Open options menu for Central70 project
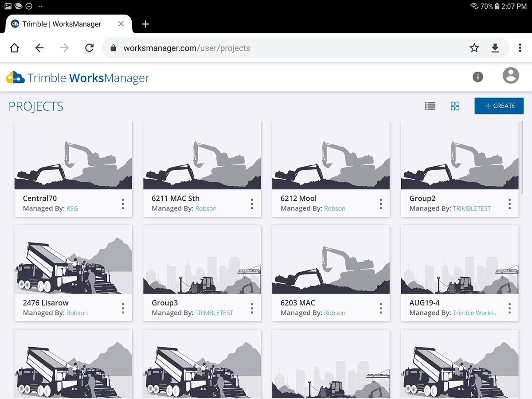 click(123, 203)
